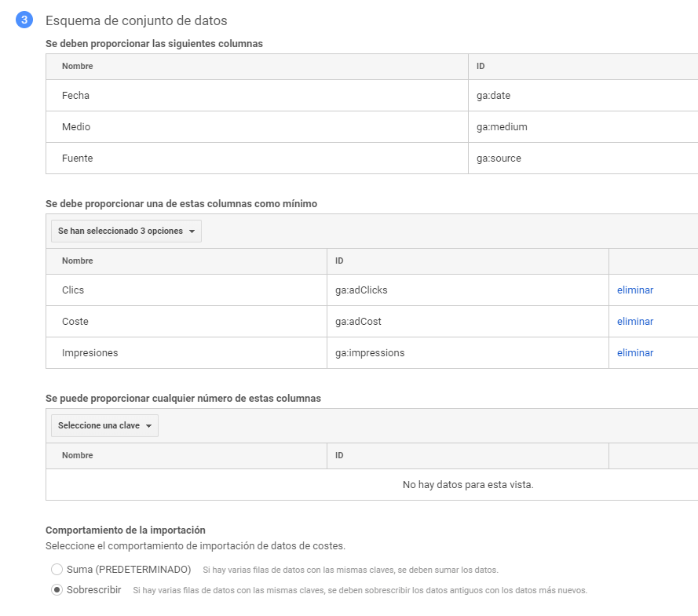This screenshot has height=616, width=698.
Task: Click the 'Esquema de conjunto de datos' heading
Action: pyautogui.click(x=136, y=20)
